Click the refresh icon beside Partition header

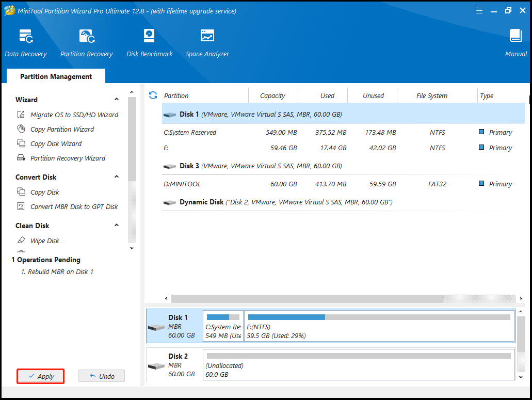tap(153, 95)
